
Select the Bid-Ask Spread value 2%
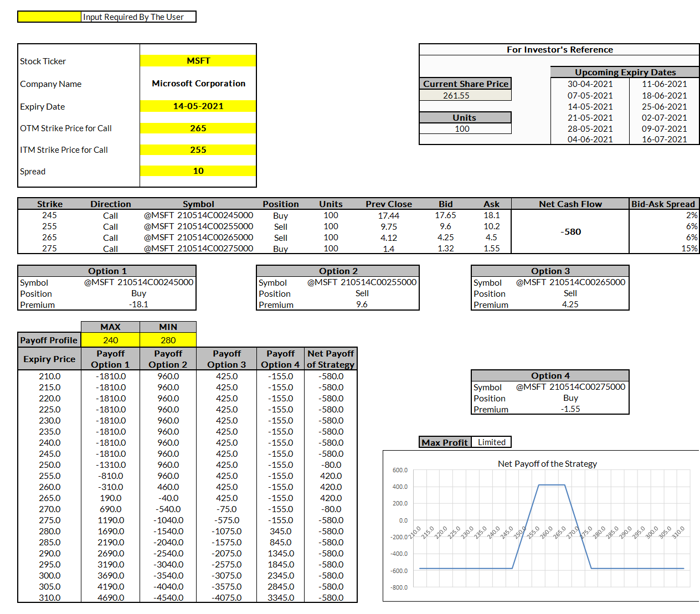pos(692,215)
